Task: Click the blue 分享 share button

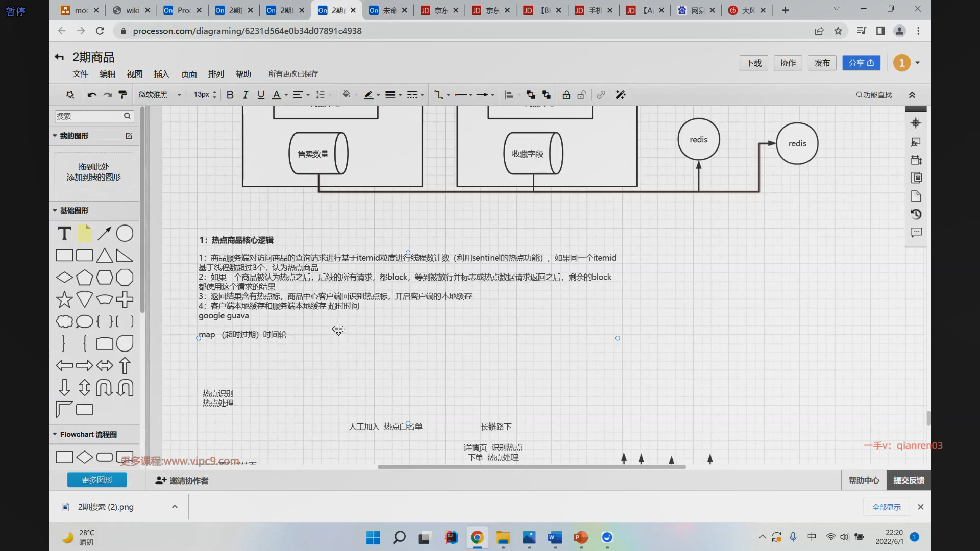Action: (861, 63)
